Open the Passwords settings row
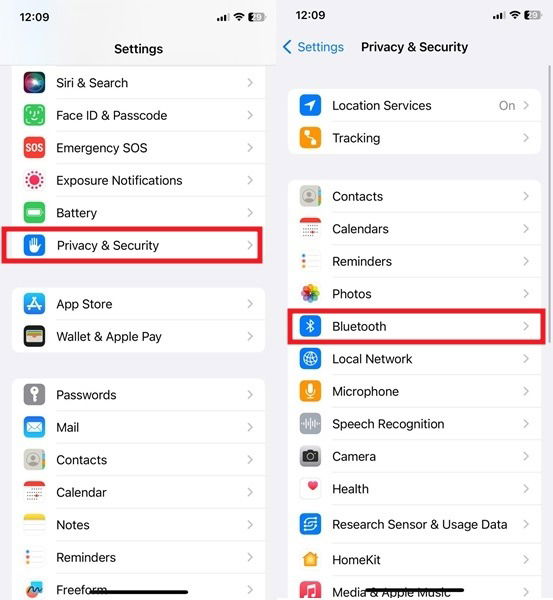553x600 pixels. [138, 395]
